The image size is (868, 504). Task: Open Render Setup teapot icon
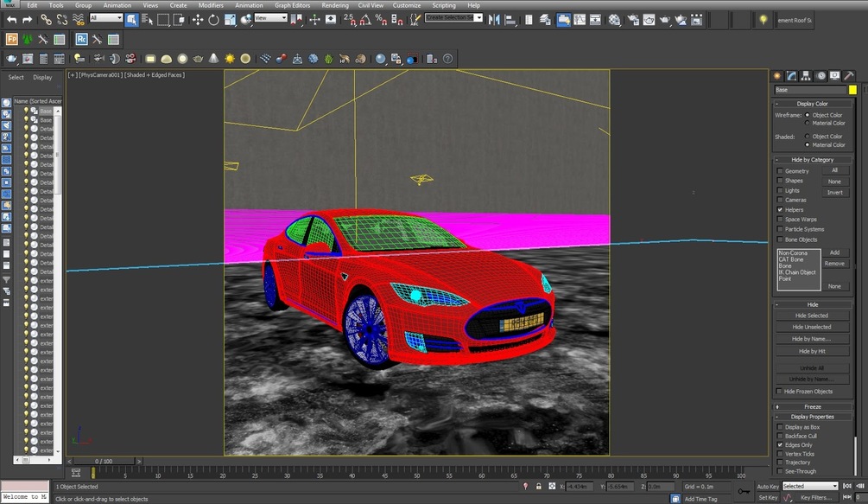[x=633, y=20]
